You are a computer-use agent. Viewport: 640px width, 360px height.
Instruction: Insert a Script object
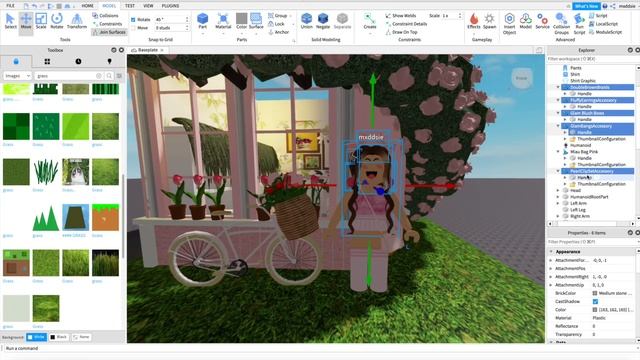598,16
